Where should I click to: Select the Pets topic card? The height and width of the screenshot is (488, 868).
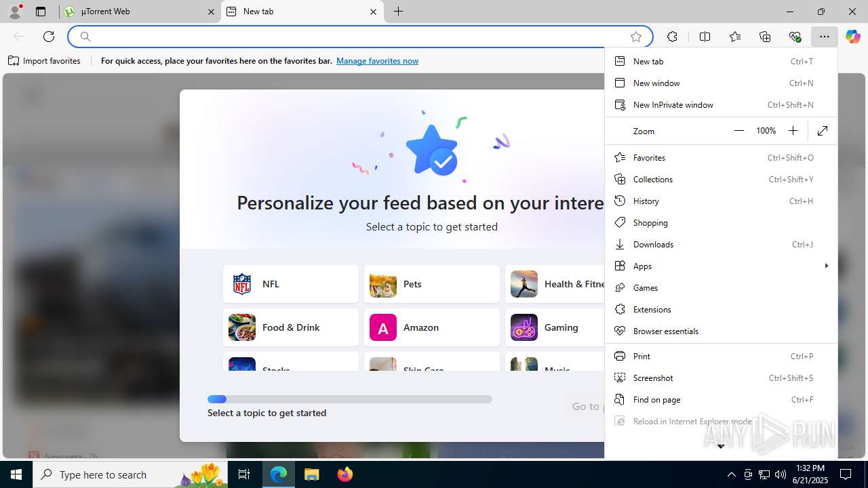(432, 284)
